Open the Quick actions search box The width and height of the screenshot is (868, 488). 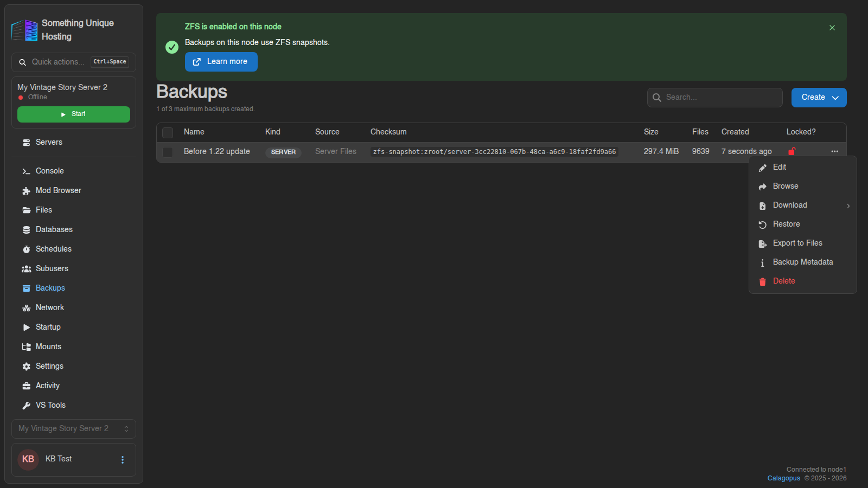tap(74, 62)
